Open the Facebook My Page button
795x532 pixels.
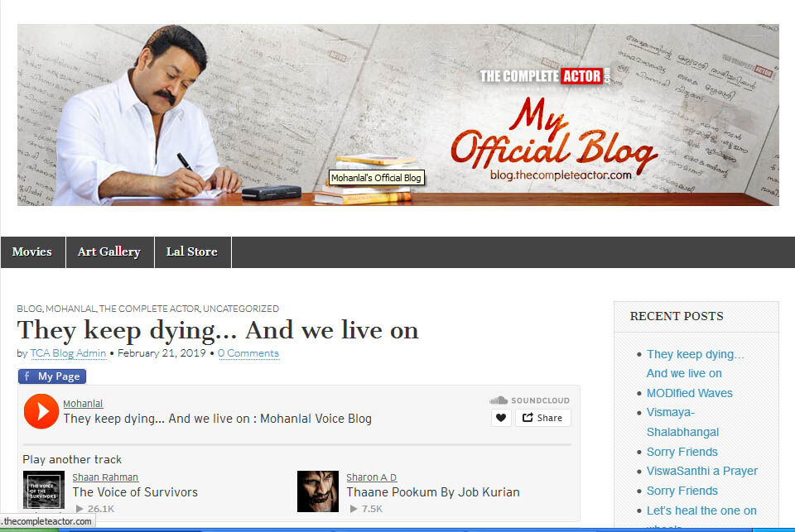tap(51, 376)
